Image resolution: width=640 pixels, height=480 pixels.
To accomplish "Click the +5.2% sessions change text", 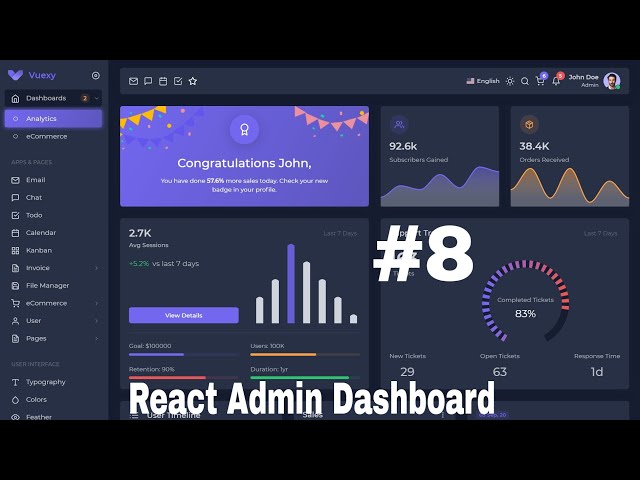I will click(139, 264).
